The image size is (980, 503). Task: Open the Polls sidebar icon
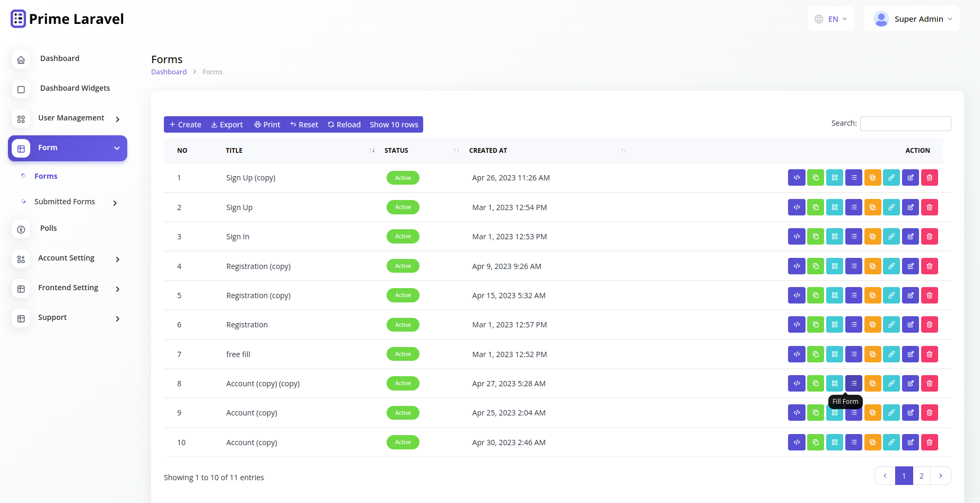(21, 230)
